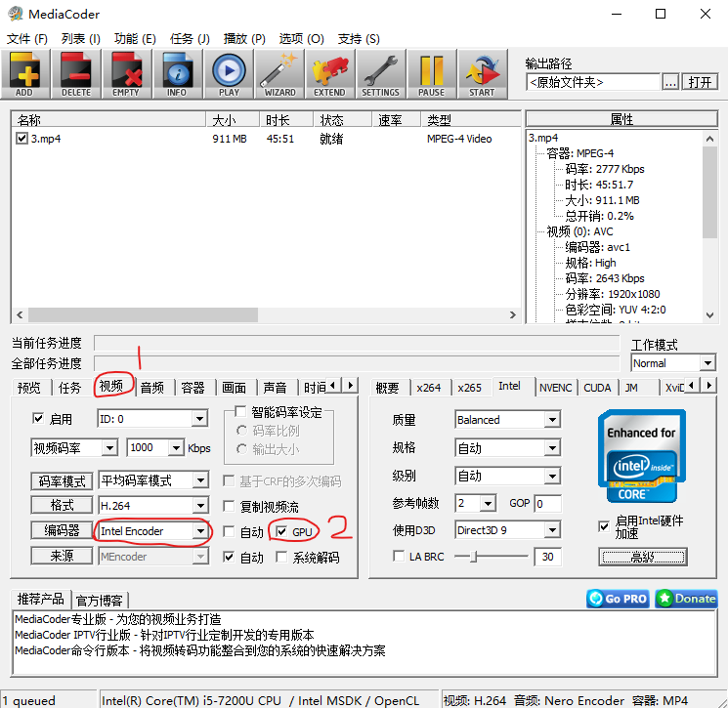Select the 视频 (0): AVC tree node

(579, 231)
